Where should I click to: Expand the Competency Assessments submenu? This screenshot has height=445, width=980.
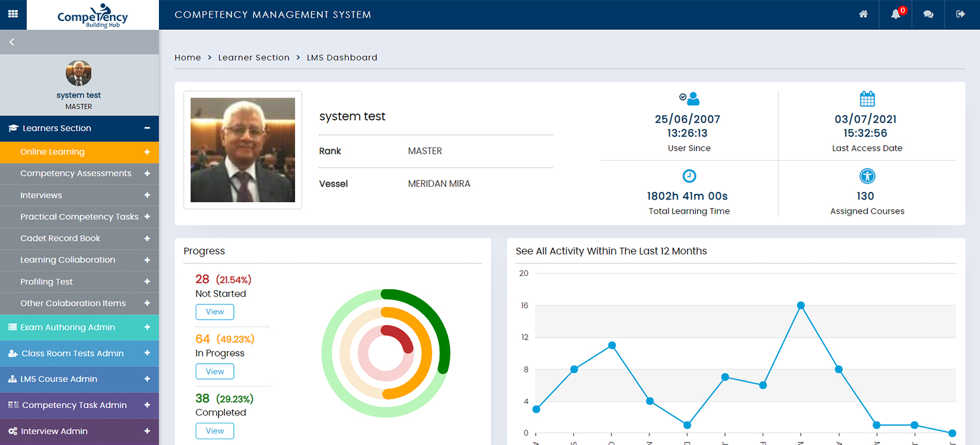(147, 174)
